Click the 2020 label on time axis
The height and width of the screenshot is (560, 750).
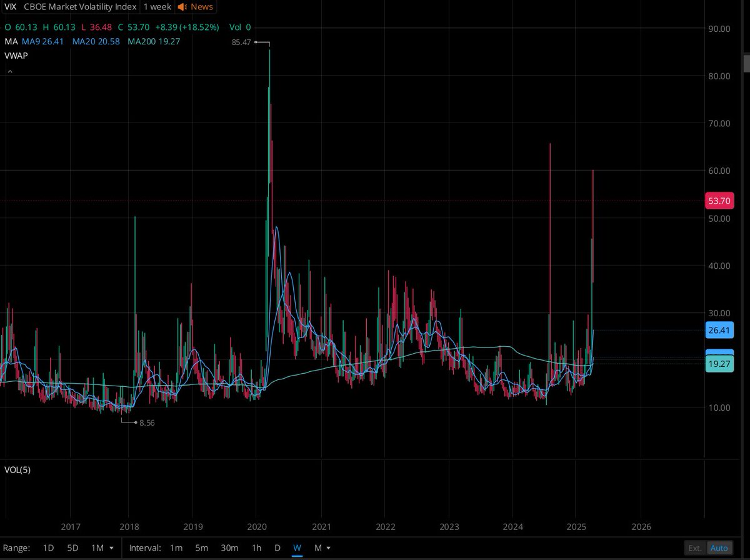257,527
